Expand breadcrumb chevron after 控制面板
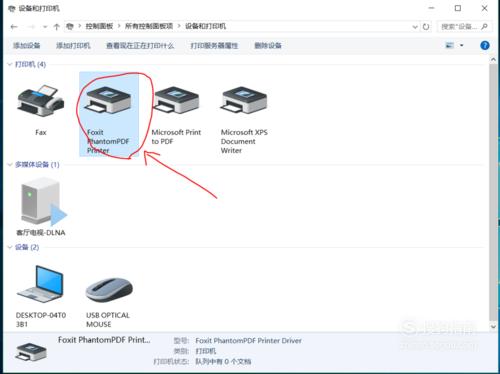 (119, 26)
